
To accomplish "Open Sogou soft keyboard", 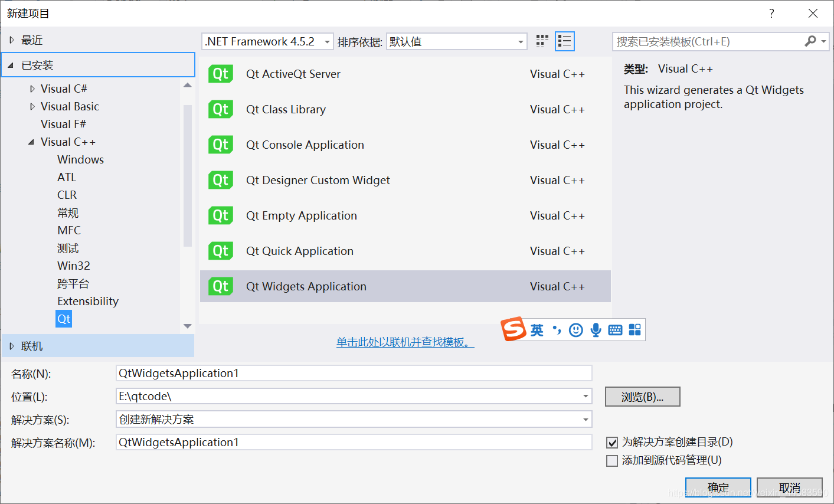I will pos(615,330).
